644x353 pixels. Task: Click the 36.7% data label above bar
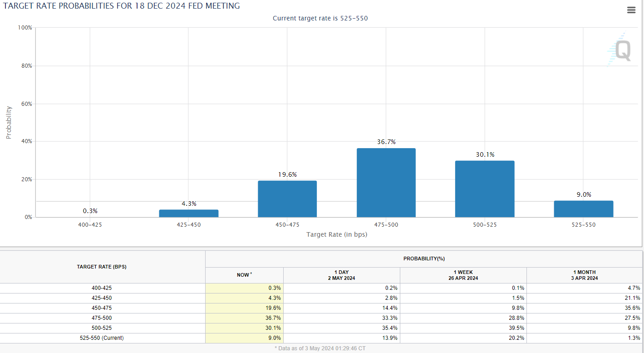[x=386, y=142]
